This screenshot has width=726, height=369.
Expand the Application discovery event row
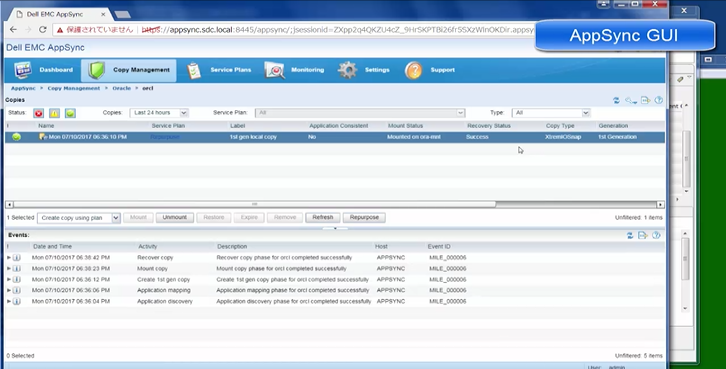tap(9, 301)
